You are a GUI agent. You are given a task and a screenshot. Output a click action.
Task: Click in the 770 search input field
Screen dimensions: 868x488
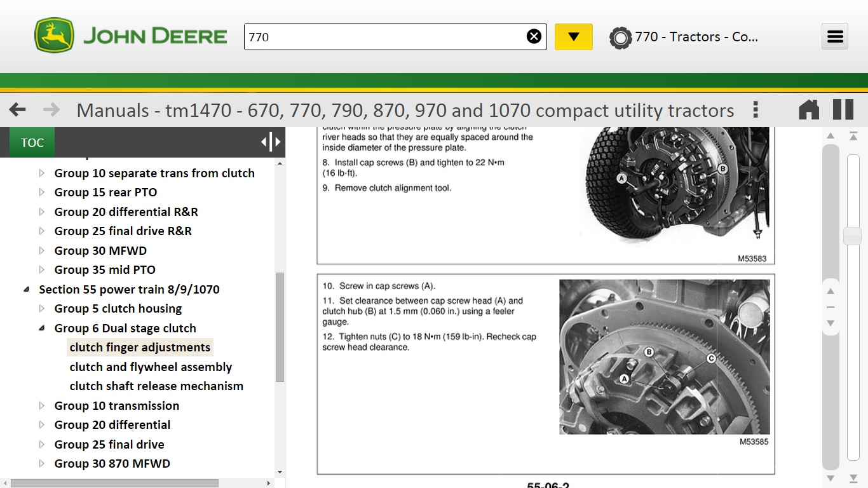point(381,37)
